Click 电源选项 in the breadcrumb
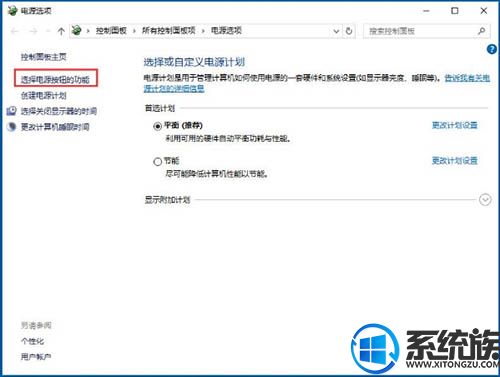The image size is (500, 377). [226, 31]
